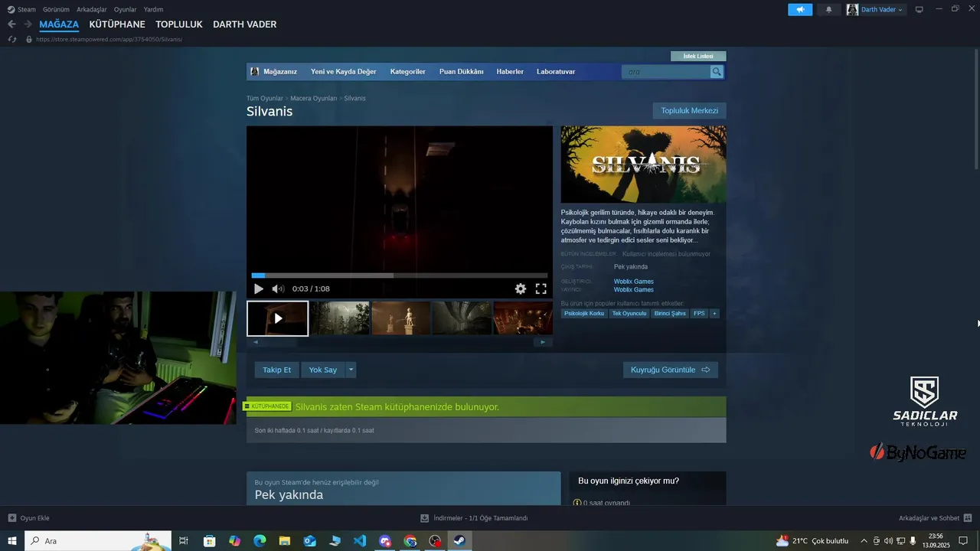980x551 pixels.
Task: Open Microsoft Edge from taskbar
Action: coord(260,541)
